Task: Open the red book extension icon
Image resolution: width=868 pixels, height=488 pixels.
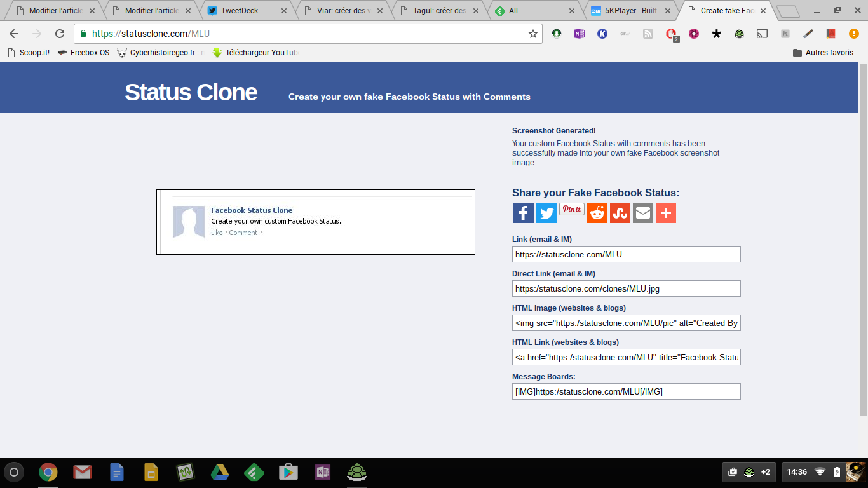Action: 831,34
